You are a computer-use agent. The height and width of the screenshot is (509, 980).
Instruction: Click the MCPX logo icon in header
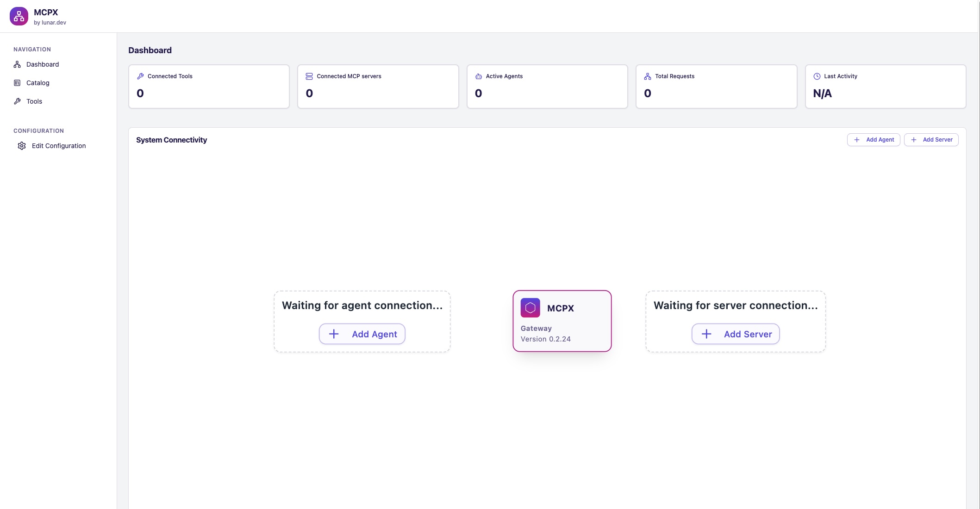pos(19,16)
